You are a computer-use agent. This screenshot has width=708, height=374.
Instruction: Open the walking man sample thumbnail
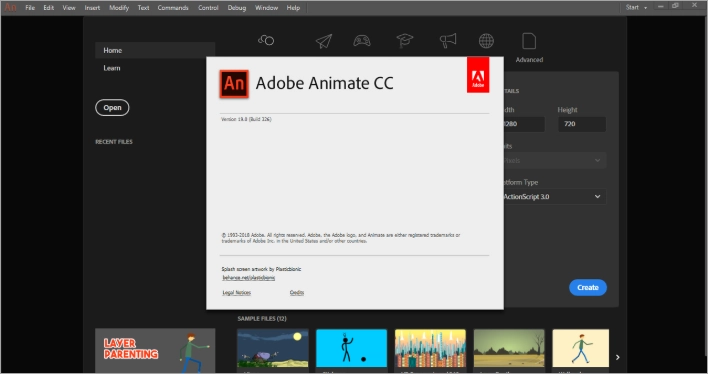[x=581, y=348]
